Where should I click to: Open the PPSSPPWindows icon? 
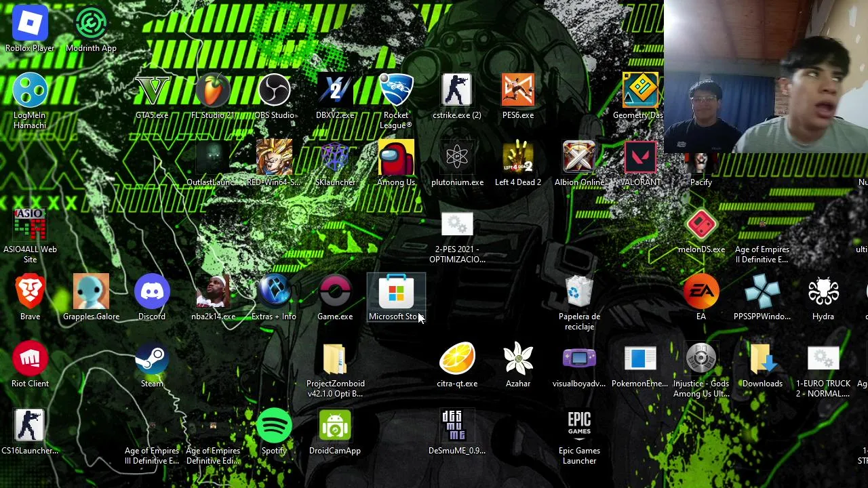(x=762, y=291)
